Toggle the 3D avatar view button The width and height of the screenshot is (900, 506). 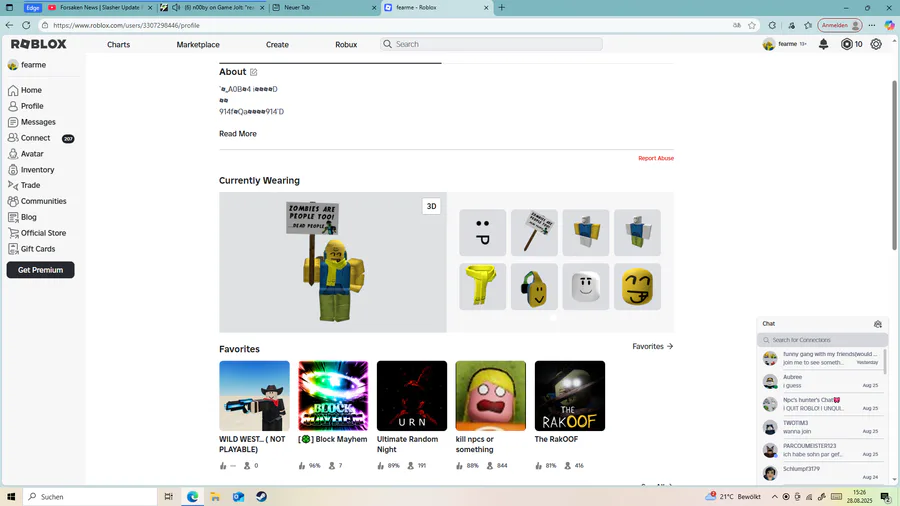[x=432, y=206]
